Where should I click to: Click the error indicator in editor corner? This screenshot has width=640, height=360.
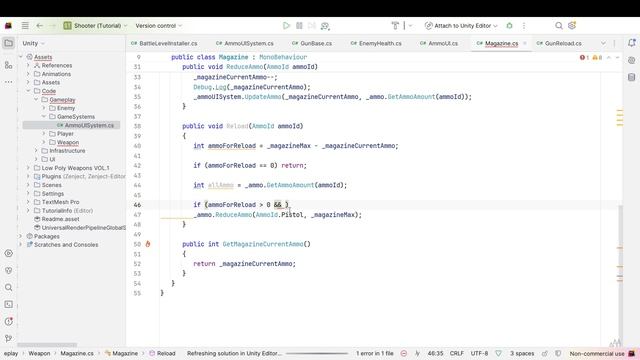(x=584, y=58)
